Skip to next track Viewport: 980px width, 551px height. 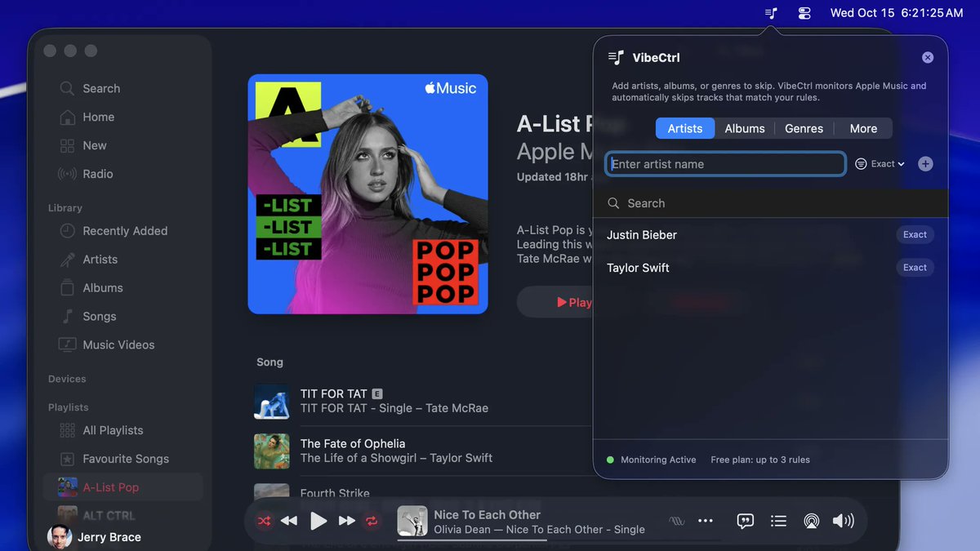(x=347, y=521)
